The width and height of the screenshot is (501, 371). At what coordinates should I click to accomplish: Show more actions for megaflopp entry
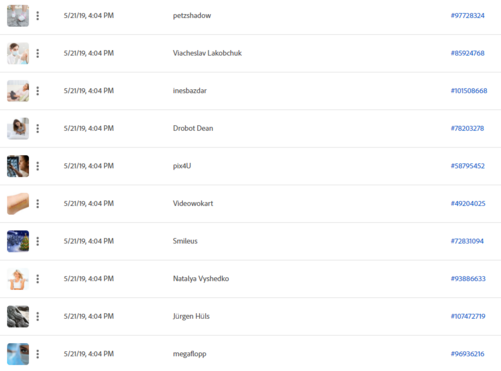[x=38, y=354]
